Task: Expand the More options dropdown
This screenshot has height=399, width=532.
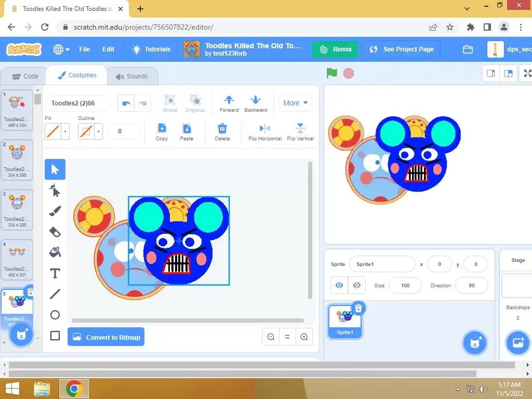Action: coord(295,103)
